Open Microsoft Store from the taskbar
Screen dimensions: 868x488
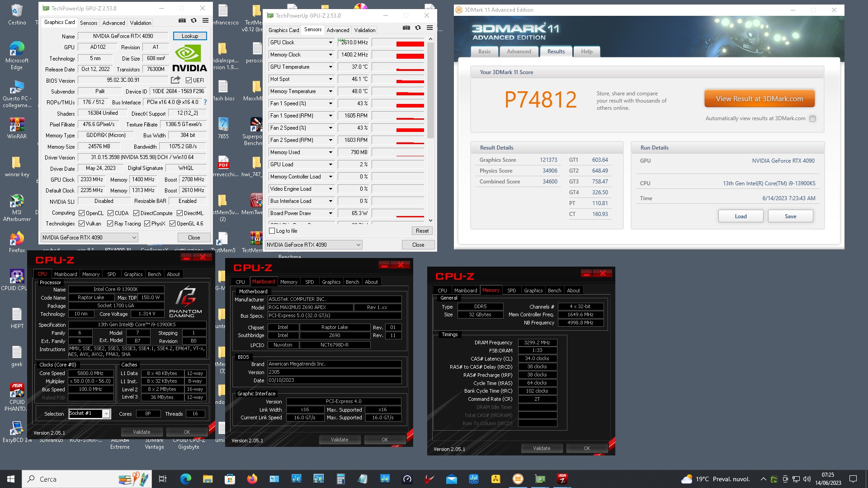[x=230, y=479]
